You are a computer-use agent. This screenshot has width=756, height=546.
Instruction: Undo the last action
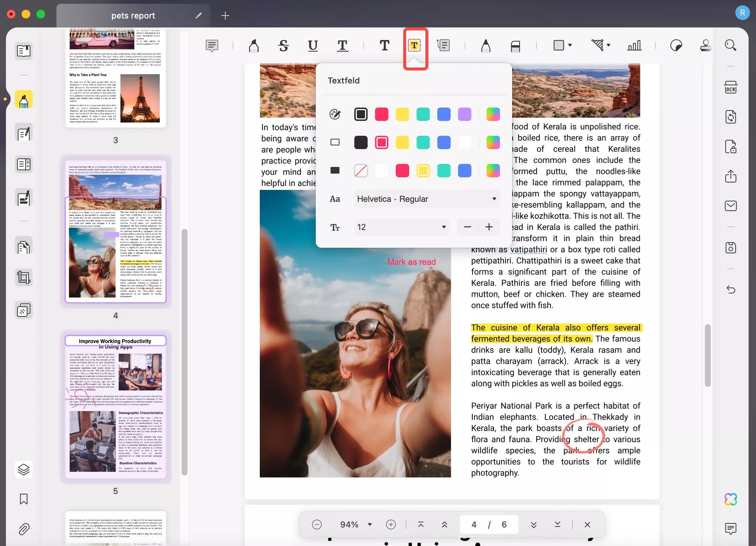pyautogui.click(x=730, y=289)
